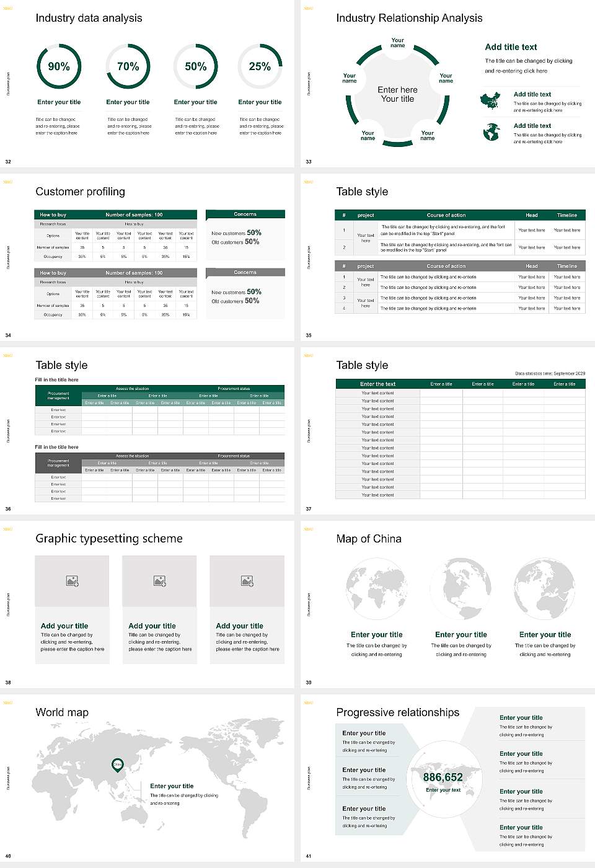Click the rightmost globe graphic on Map of China slide
This screenshot has height=868, width=595.
click(544, 588)
